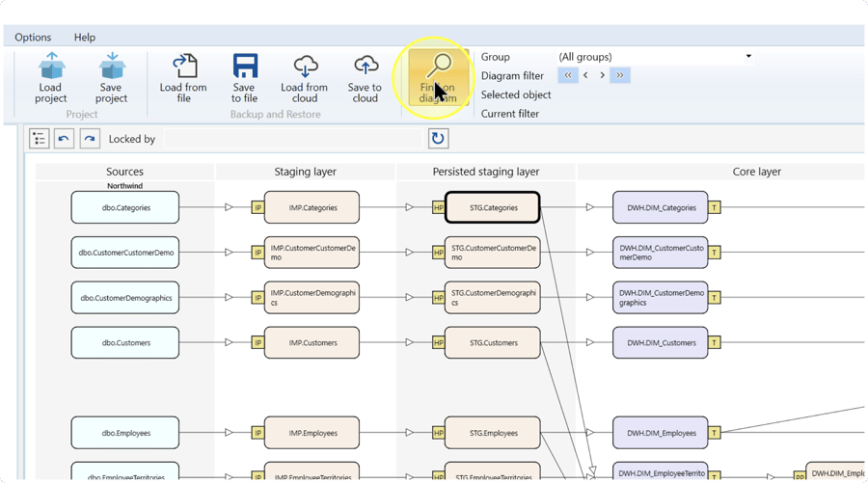Select dbo.CustomerDemographics source node

coord(125,298)
